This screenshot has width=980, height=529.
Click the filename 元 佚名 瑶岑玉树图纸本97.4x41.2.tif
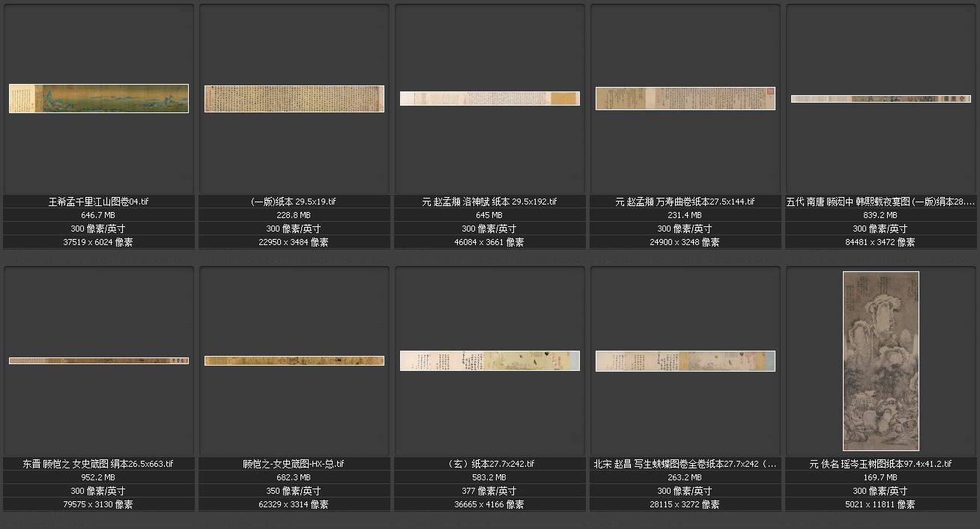880,464
